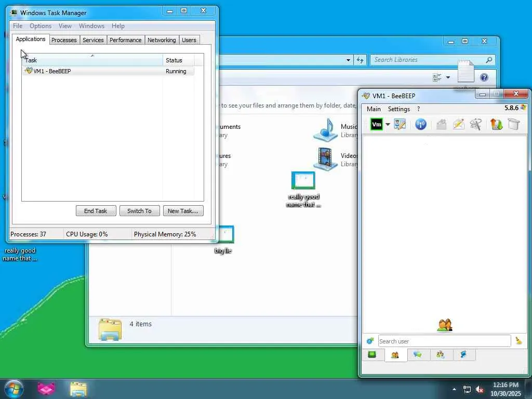
Task: Open the Settings menu in BeeBEEP
Action: click(398, 109)
